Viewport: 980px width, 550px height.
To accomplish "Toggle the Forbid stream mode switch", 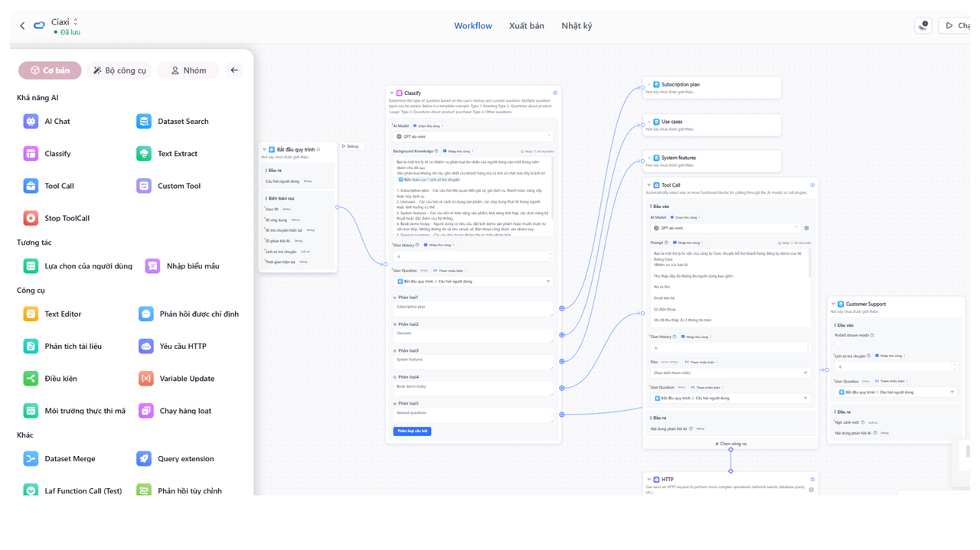I will (840, 343).
